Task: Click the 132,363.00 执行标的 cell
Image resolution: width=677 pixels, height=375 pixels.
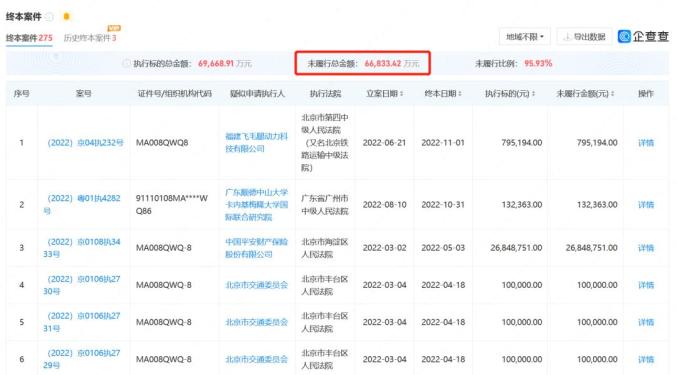Action: click(522, 205)
